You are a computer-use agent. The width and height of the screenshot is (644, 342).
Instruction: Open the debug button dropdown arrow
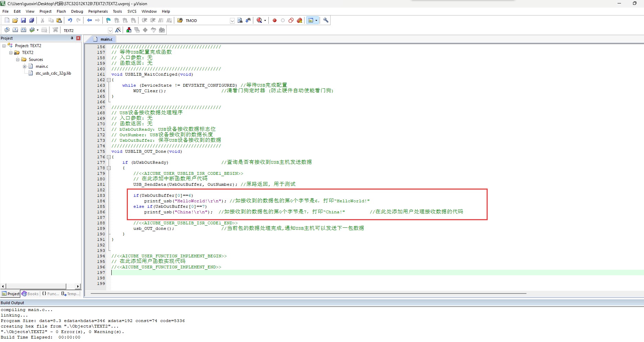(x=265, y=21)
